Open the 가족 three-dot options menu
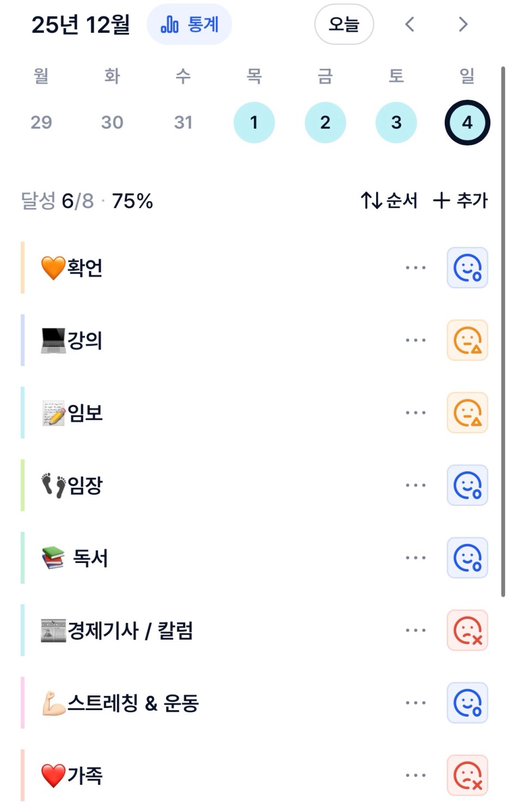The width and height of the screenshot is (509, 812). pyautogui.click(x=415, y=775)
